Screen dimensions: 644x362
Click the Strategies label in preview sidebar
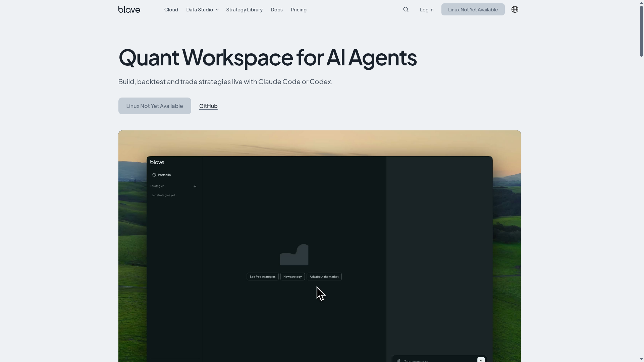point(157,186)
